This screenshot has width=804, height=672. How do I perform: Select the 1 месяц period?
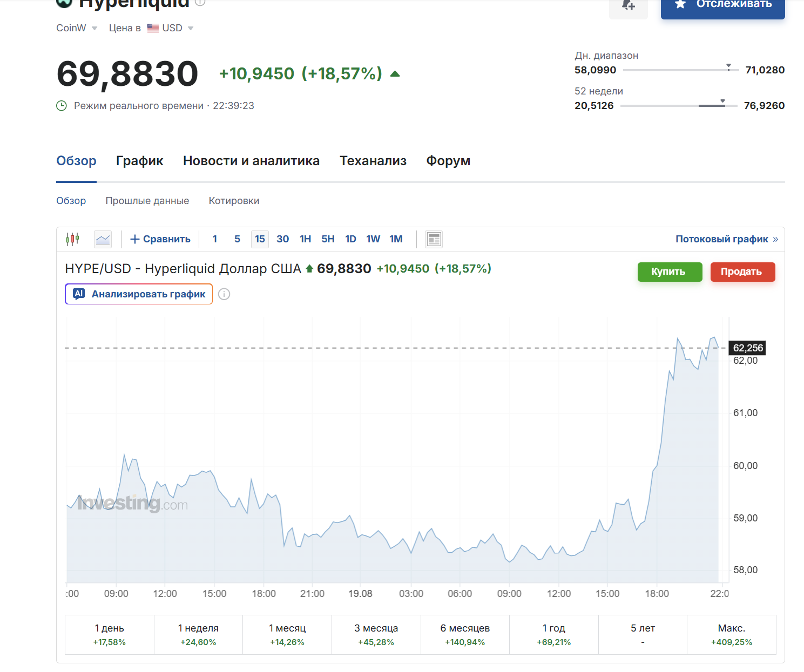[287, 635]
